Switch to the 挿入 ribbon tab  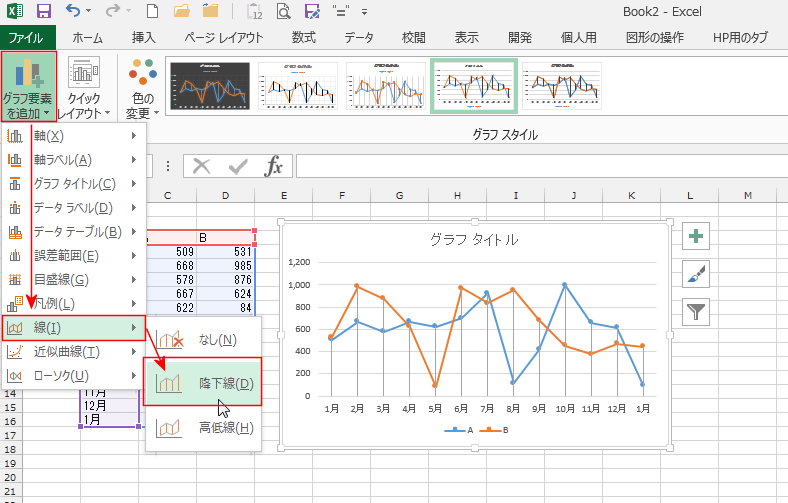click(x=144, y=38)
